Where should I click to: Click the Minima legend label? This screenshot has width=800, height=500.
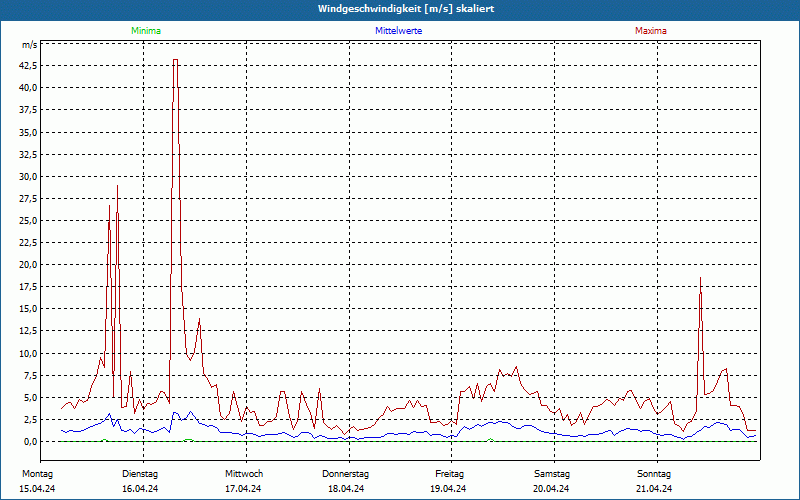coord(146,31)
